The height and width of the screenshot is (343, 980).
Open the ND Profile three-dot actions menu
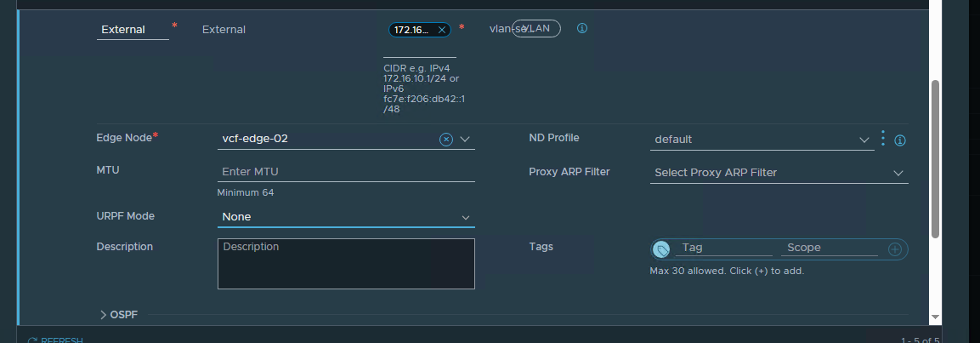click(x=883, y=138)
